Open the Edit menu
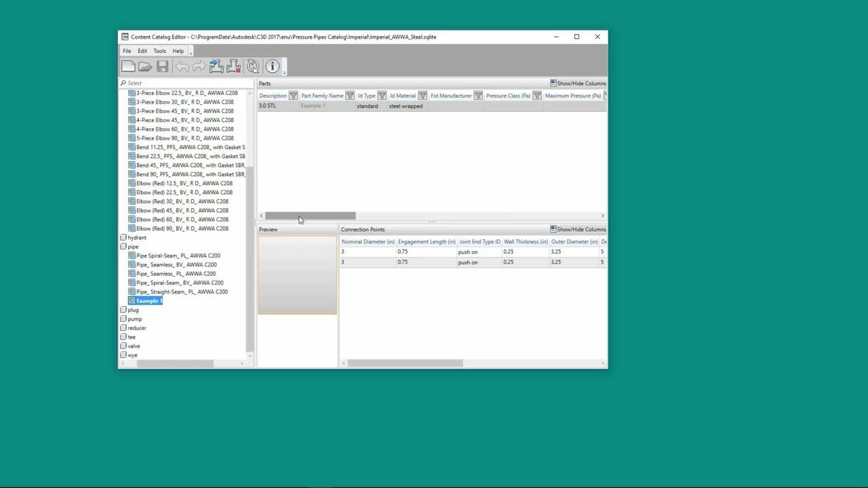868x488 pixels. [x=142, y=51]
